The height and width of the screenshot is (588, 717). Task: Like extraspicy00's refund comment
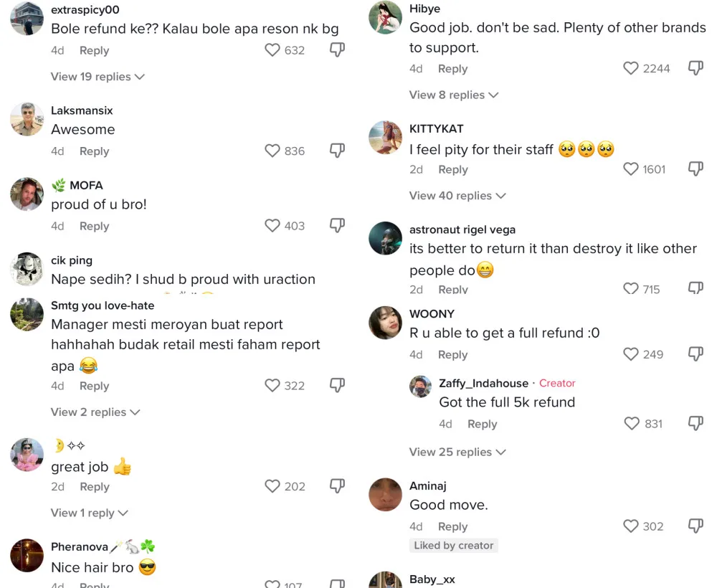tap(272, 50)
